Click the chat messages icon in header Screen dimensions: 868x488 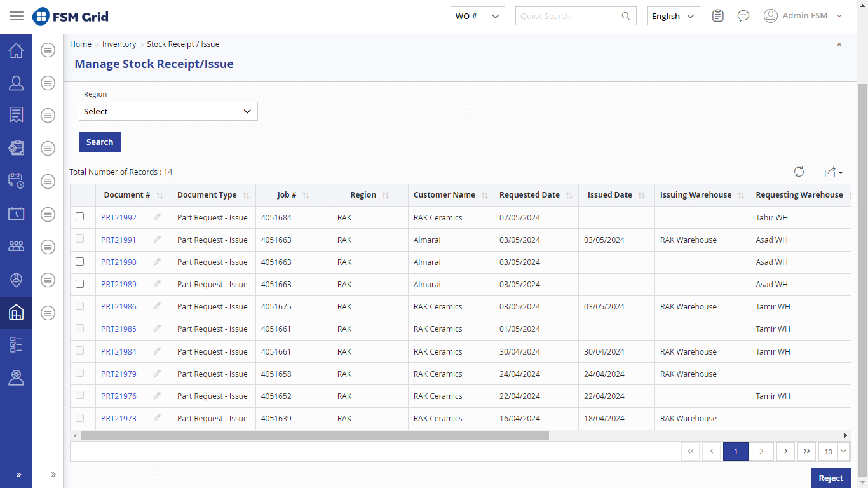point(743,16)
